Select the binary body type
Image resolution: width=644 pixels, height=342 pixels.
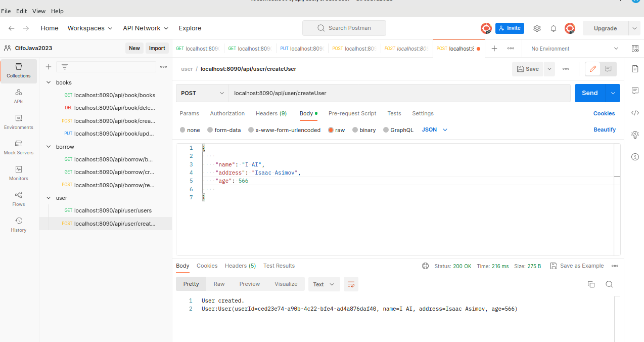[364, 130]
